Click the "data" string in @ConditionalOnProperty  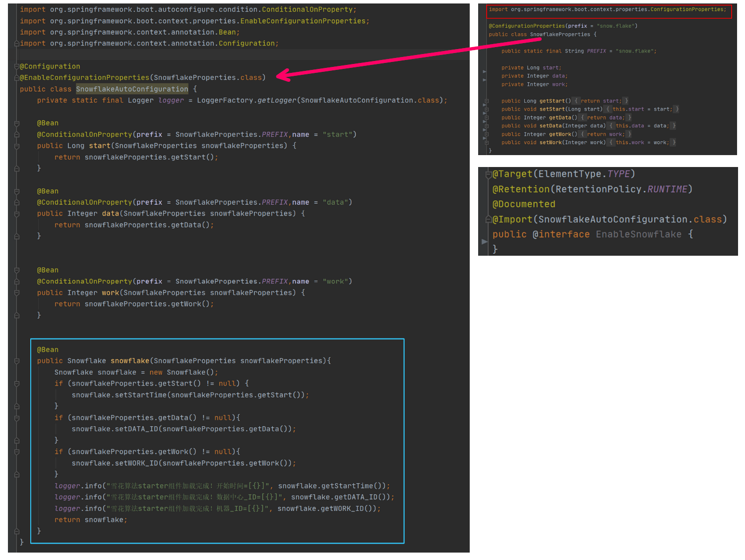335,202
